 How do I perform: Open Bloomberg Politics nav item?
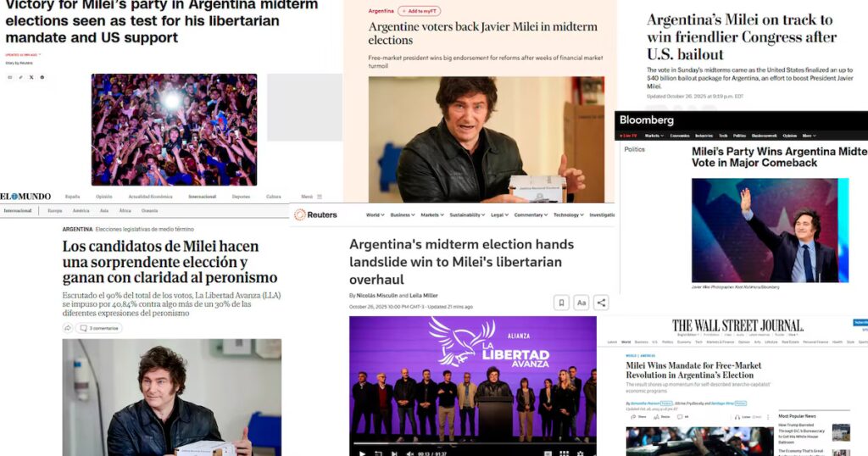coord(739,136)
